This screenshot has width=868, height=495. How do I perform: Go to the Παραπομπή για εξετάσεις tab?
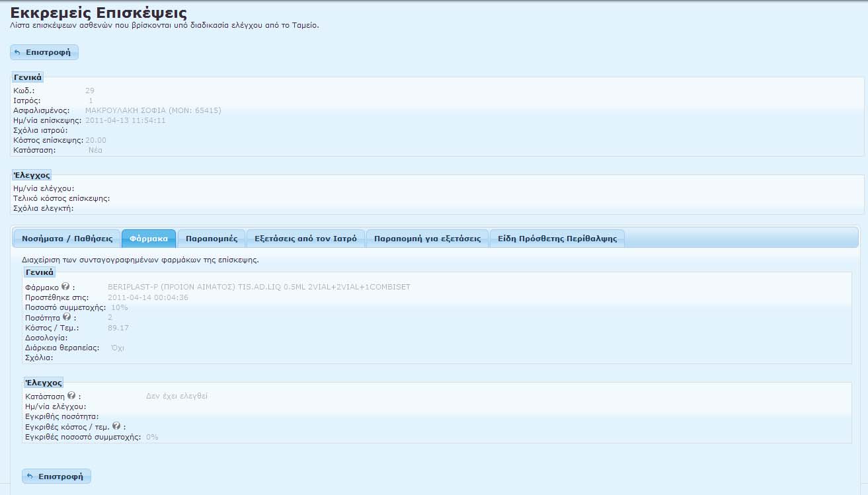pos(427,239)
